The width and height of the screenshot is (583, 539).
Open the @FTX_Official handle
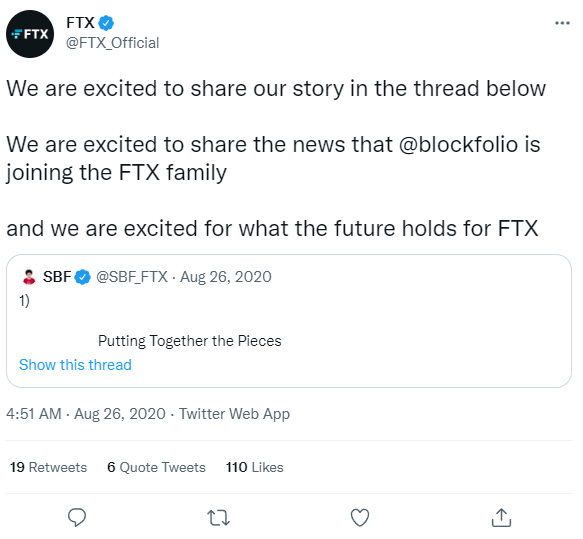coord(112,43)
